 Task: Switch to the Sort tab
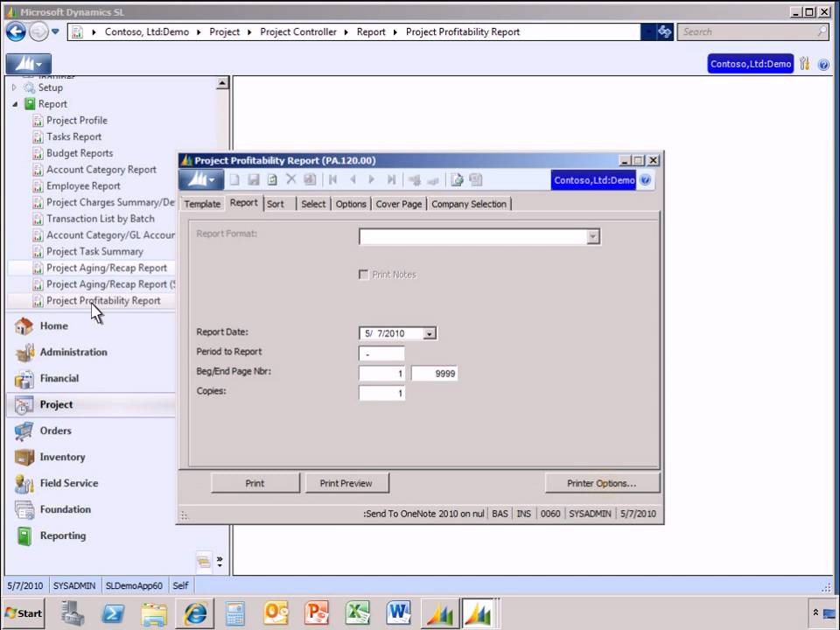coord(276,204)
